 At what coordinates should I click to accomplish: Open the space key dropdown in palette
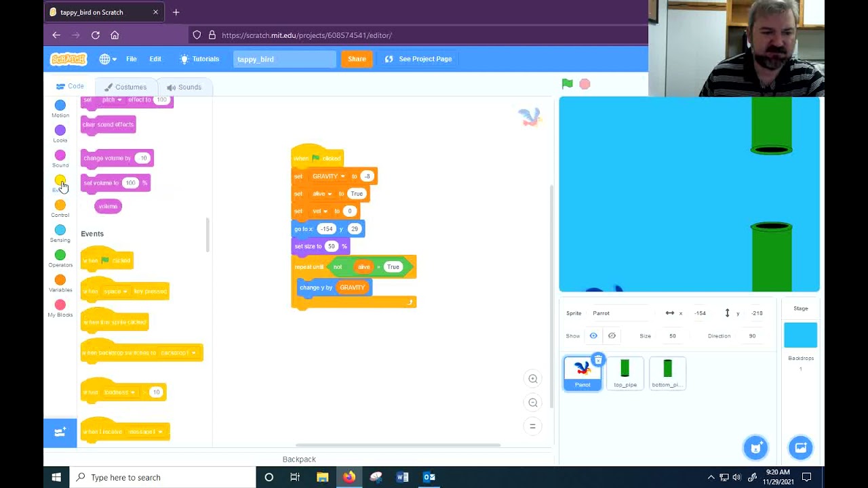[115, 291]
